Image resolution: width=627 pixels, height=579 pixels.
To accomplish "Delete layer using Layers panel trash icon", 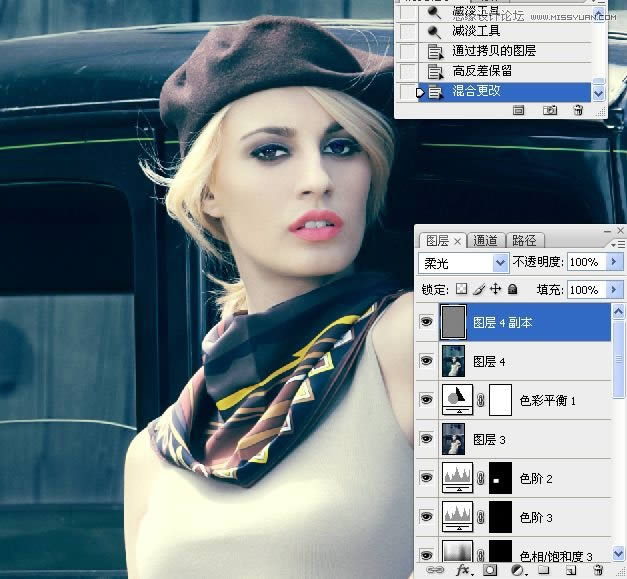I will (598, 570).
